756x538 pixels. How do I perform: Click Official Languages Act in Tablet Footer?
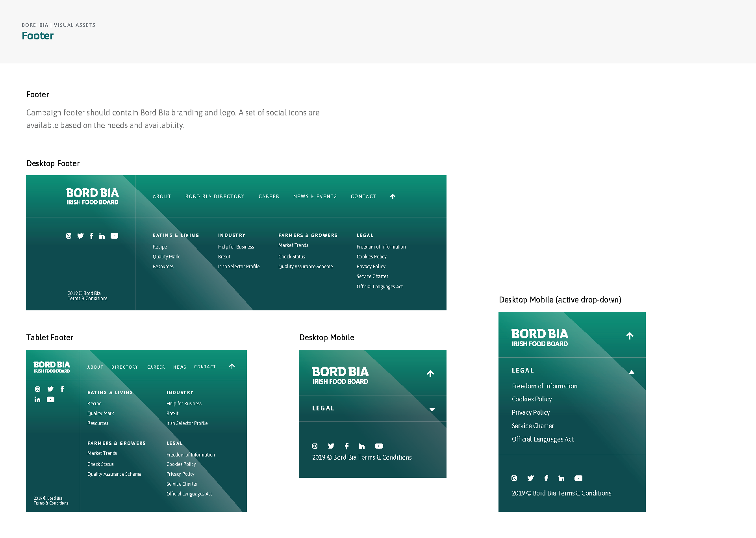click(189, 494)
